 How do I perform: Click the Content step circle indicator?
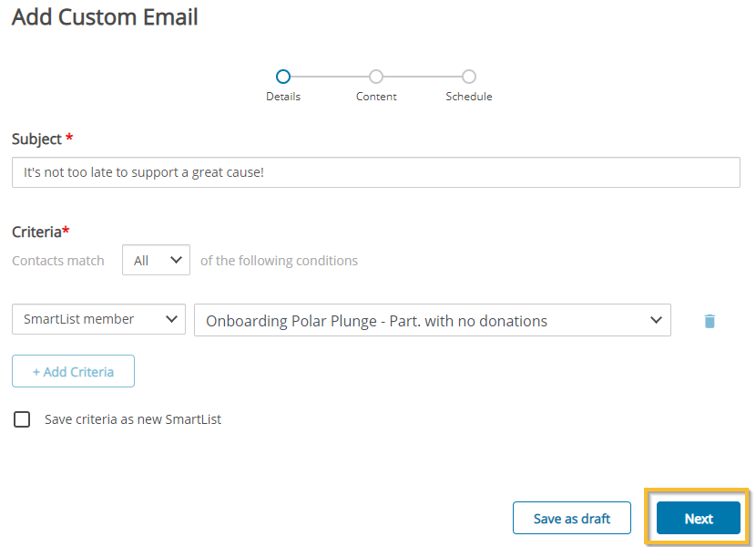[376, 77]
